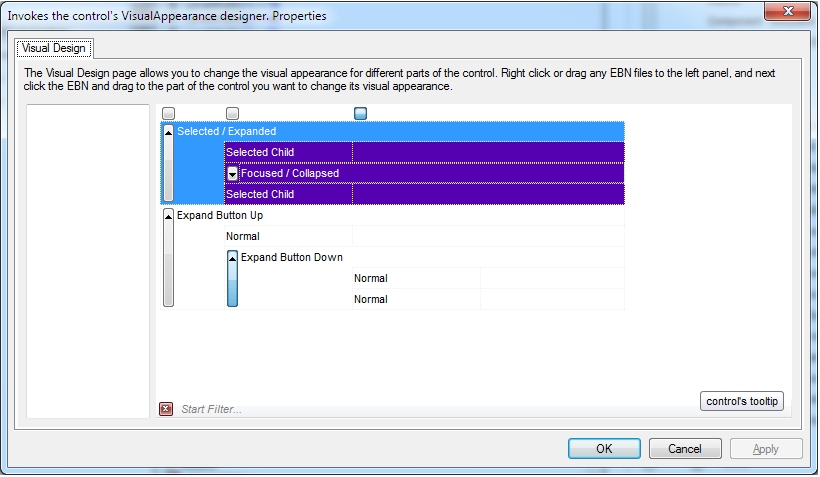The height and width of the screenshot is (477, 820).
Task: Collapse the Expand Button Up item
Action: pyautogui.click(x=168, y=217)
